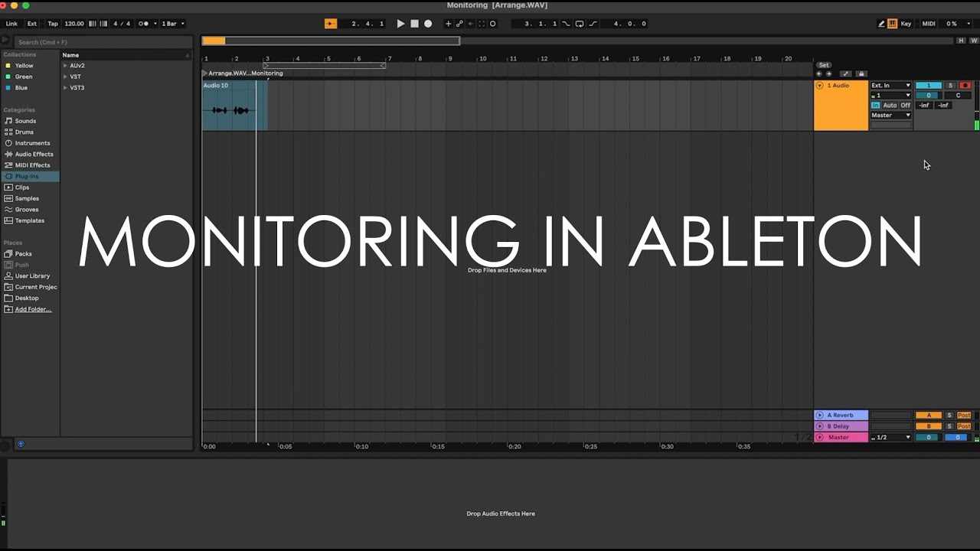The image size is (980, 551).
Task: Open the Ext. In input type dropdown
Action: pyautogui.click(x=891, y=86)
